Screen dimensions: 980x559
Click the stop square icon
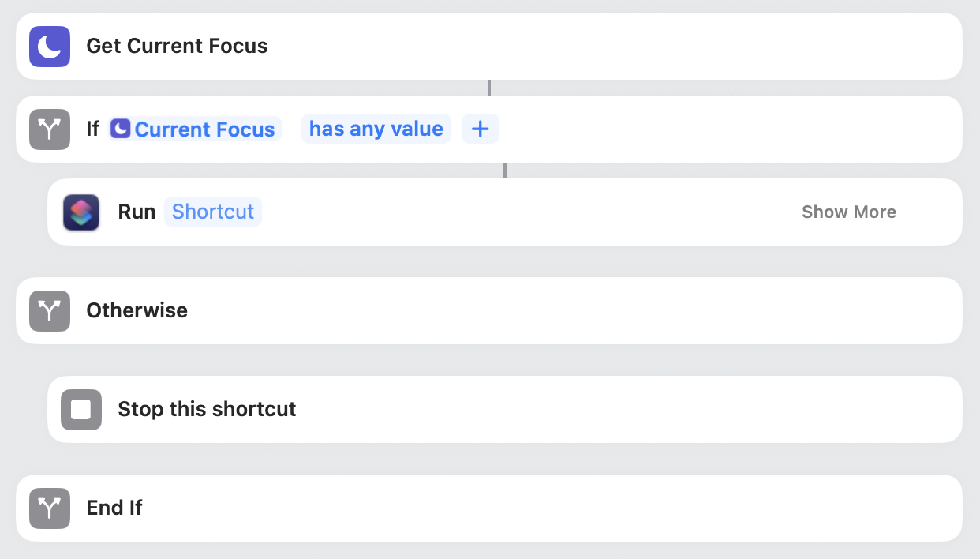pyautogui.click(x=81, y=410)
